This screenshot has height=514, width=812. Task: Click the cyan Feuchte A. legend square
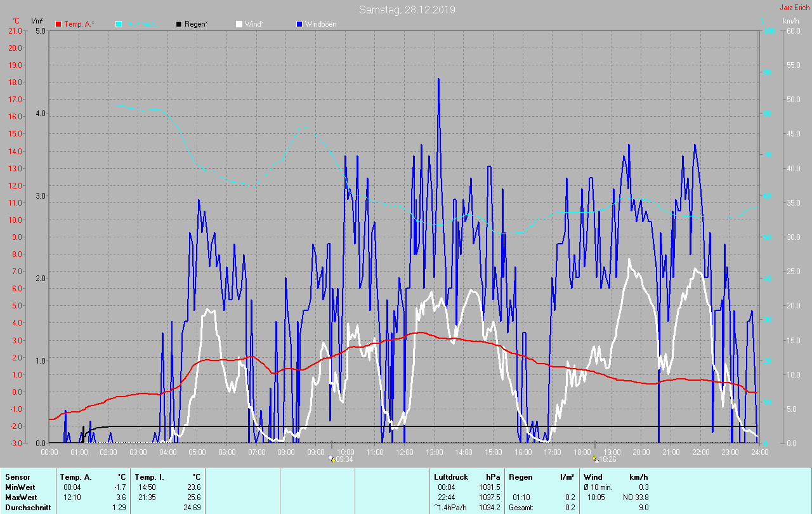click(119, 24)
